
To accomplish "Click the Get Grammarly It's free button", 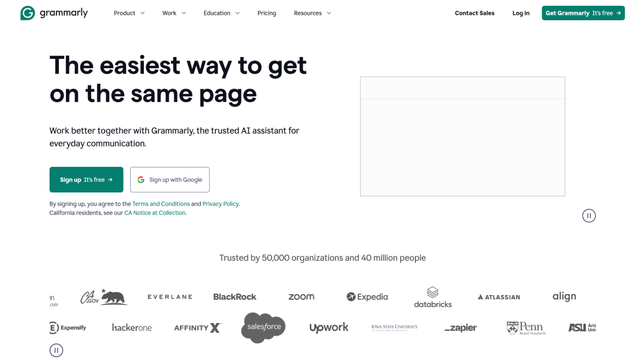I will click(583, 13).
